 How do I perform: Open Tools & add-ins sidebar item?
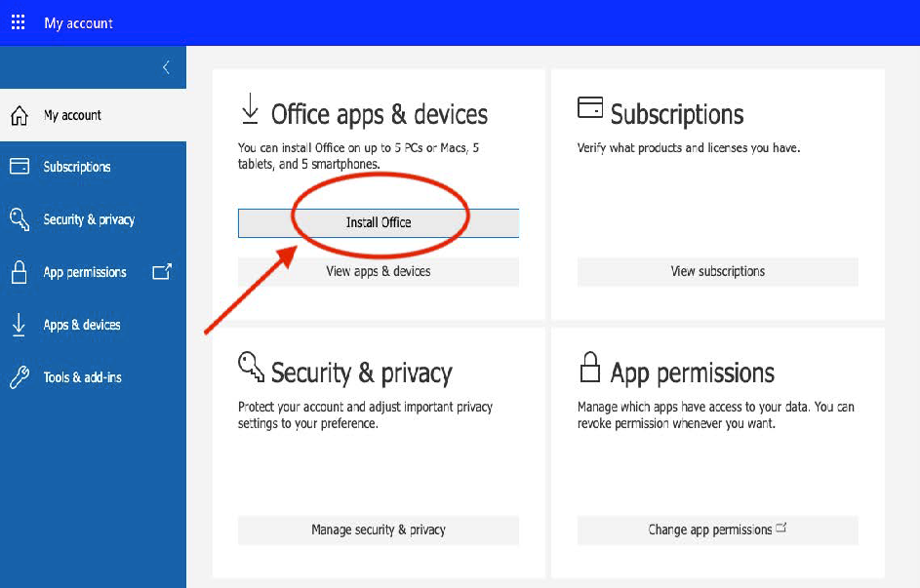pyautogui.click(x=94, y=377)
